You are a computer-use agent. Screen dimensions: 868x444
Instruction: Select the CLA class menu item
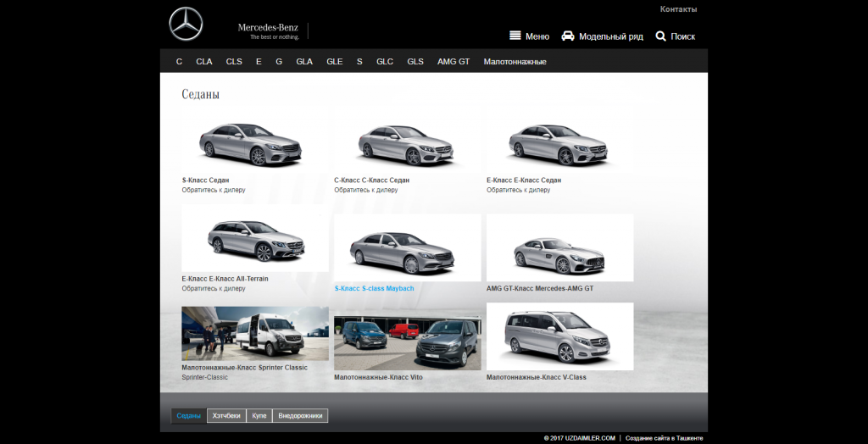203,62
